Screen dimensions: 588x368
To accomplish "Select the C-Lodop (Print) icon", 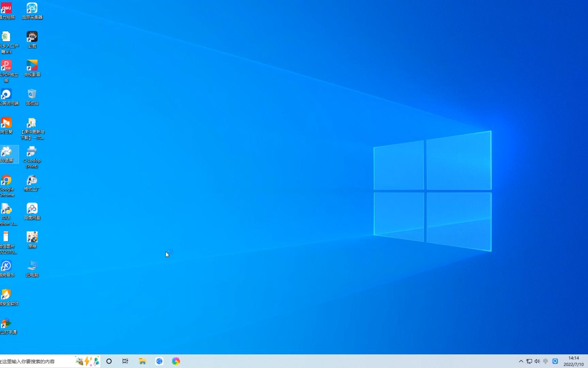I will pos(32,157).
